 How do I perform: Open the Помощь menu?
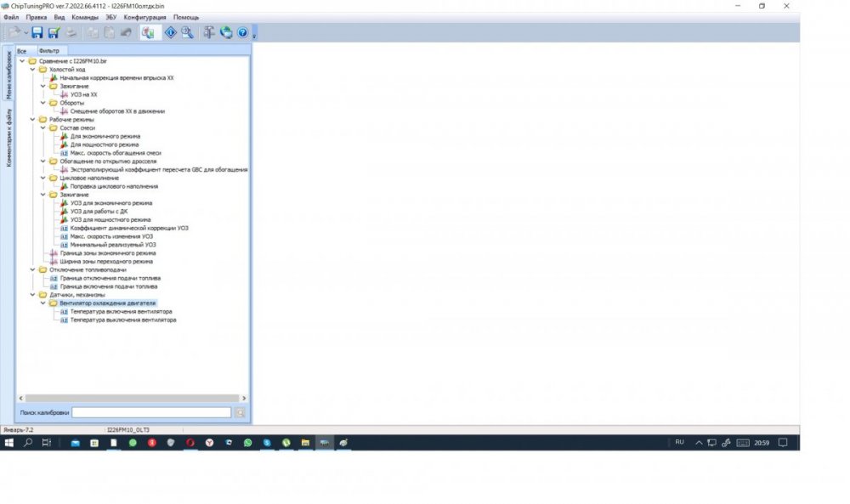point(186,17)
